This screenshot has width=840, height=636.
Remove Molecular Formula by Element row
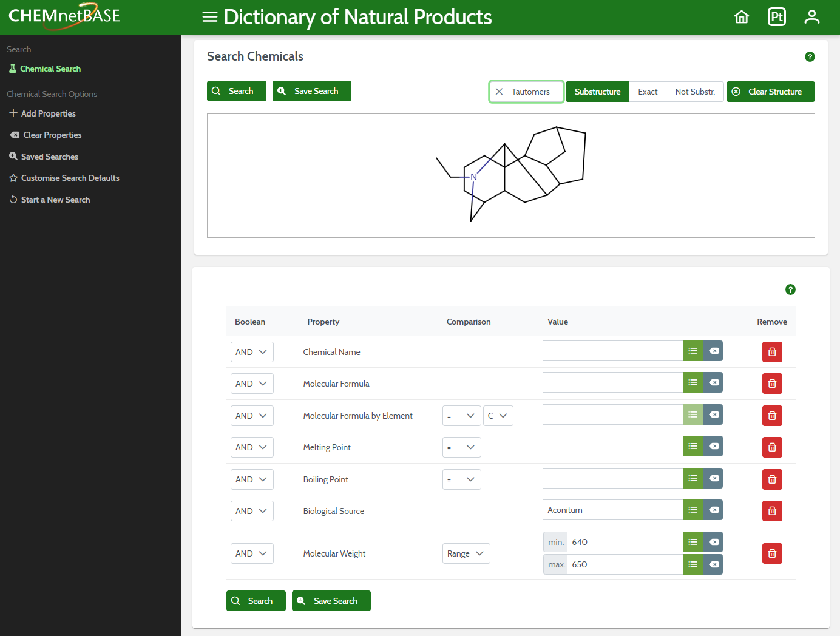pos(772,416)
